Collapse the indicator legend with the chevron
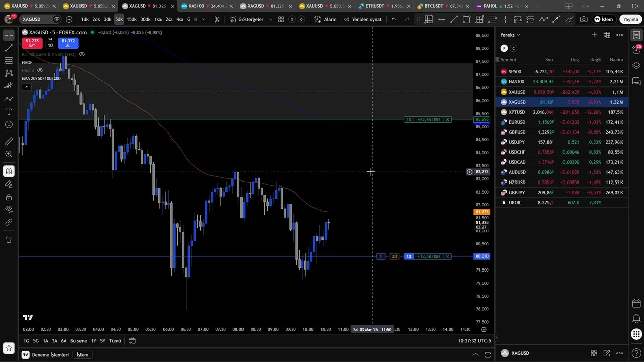Image resolution: width=644 pixels, height=362 pixels. [x=26, y=86]
